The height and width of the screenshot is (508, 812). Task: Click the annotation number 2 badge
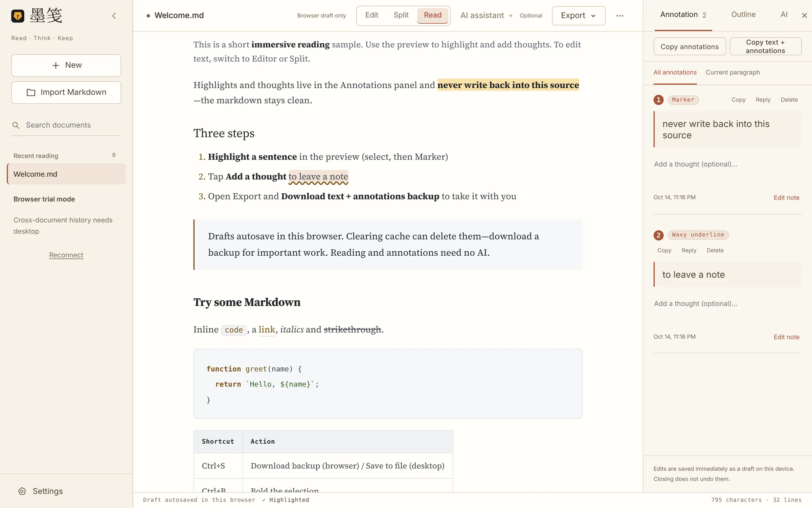(x=658, y=235)
